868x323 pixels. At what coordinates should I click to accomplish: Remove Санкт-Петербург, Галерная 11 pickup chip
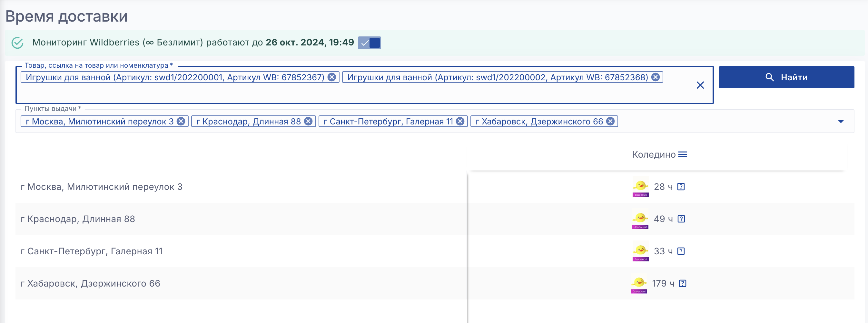tap(460, 121)
